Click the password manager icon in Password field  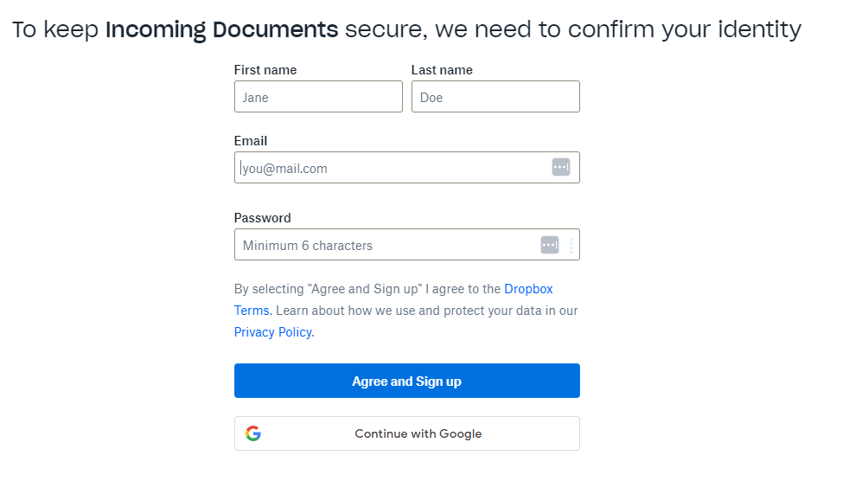point(550,245)
